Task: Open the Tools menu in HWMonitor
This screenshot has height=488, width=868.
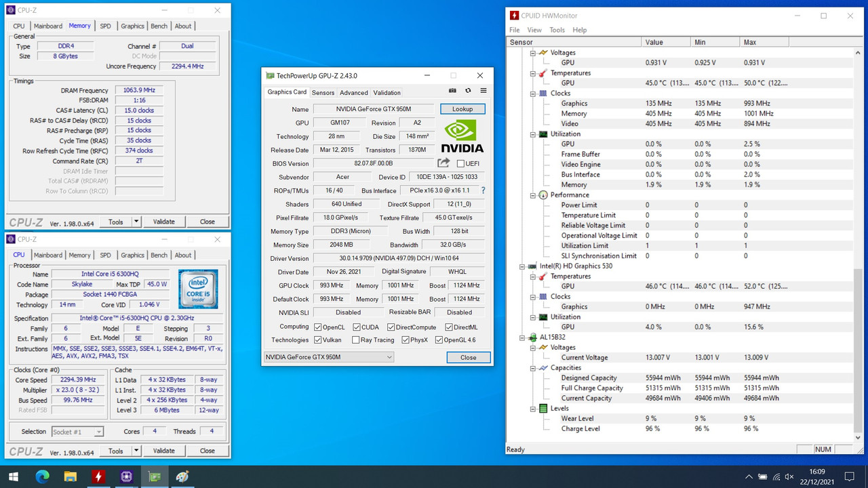Action: (557, 30)
